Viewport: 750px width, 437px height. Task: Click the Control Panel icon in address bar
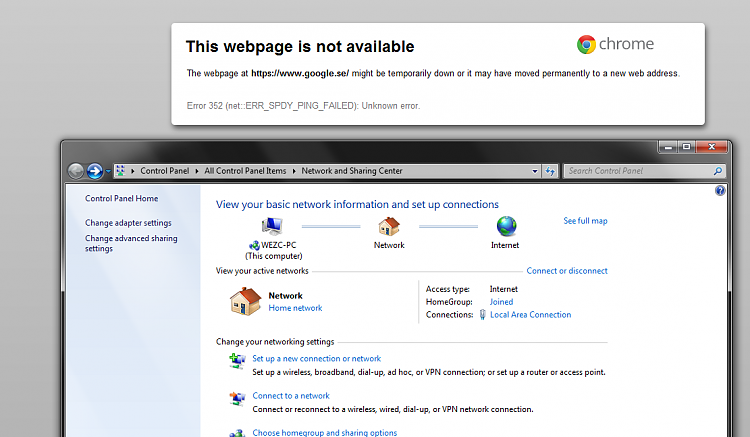(120, 171)
